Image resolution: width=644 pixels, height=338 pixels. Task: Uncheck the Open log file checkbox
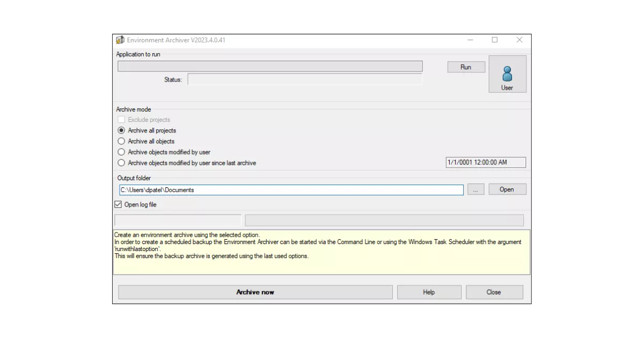(119, 204)
